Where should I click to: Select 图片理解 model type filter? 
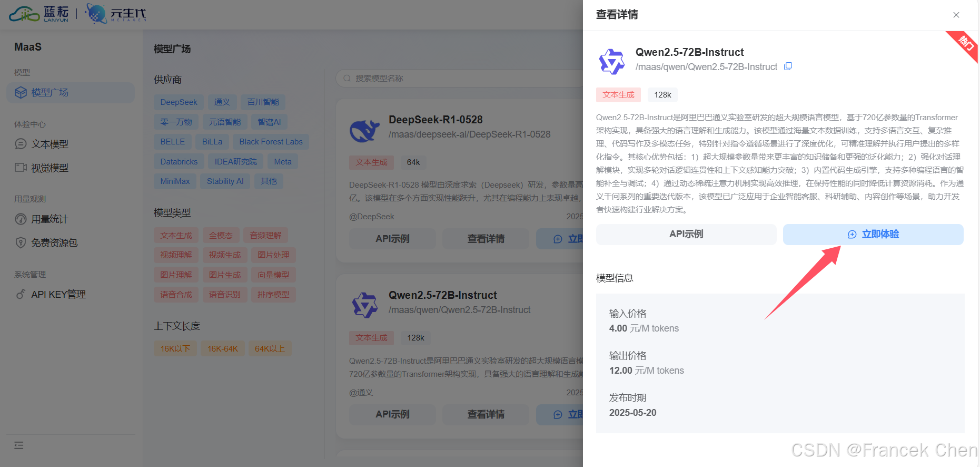pyautogui.click(x=176, y=275)
